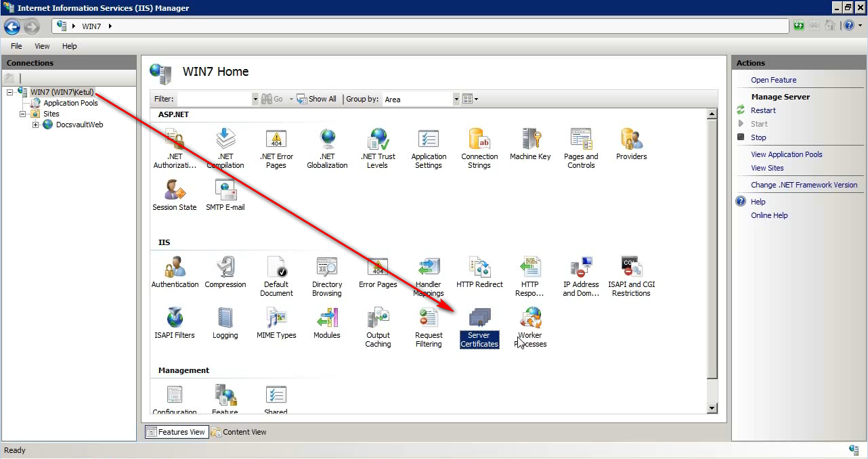The height and width of the screenshot is (459, 868).
Task: Open the Connection Strings feature
Action: click(x=479, y=144)
